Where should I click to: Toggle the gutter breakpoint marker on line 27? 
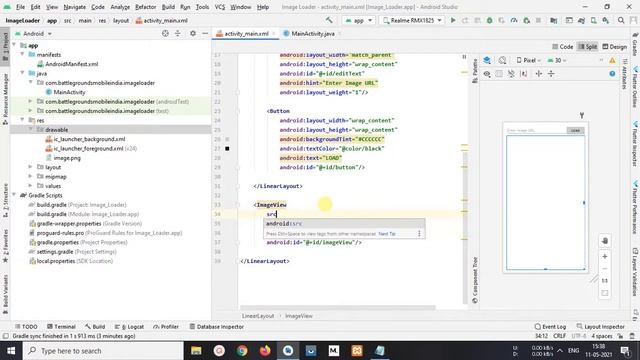[227, 149]
